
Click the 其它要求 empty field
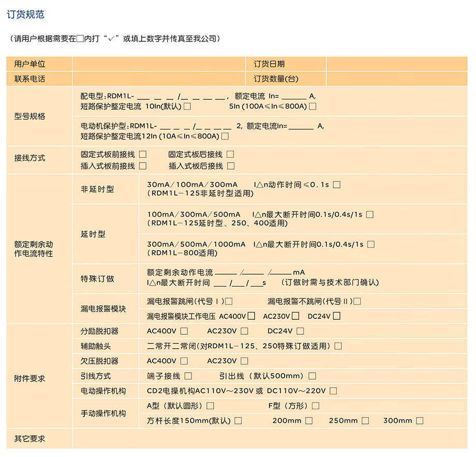point(270,438)
